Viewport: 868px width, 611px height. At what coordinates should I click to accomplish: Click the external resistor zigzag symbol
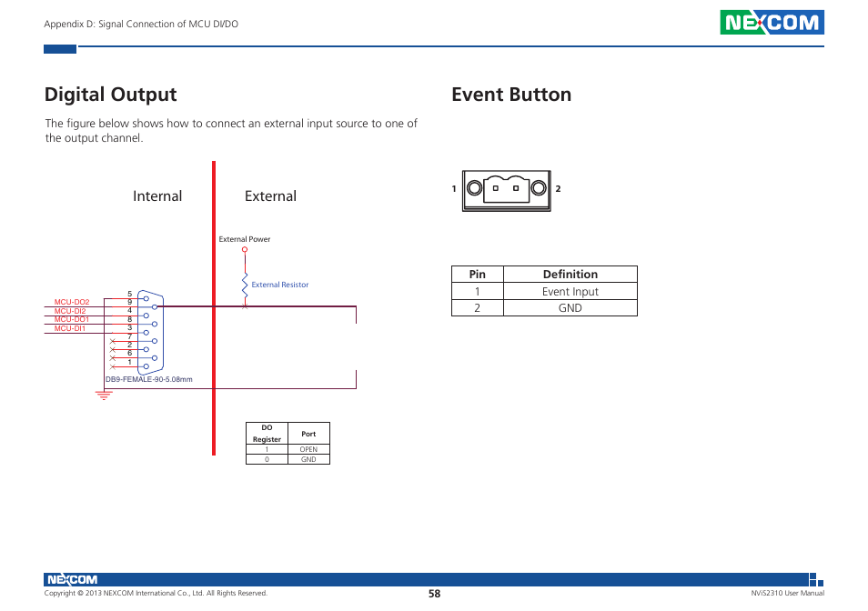click(x=245, y=287)
